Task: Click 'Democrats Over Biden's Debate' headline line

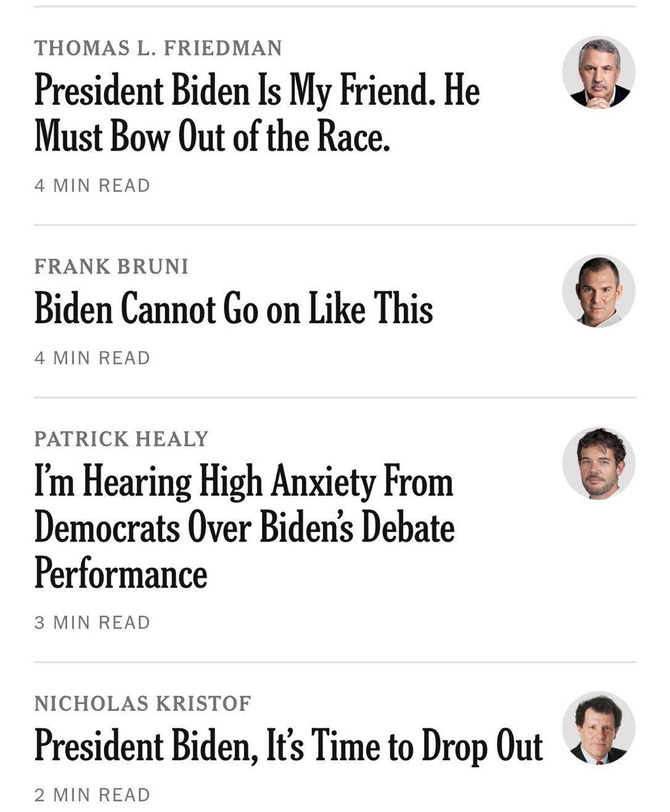Action: click(x=244, y=528)
